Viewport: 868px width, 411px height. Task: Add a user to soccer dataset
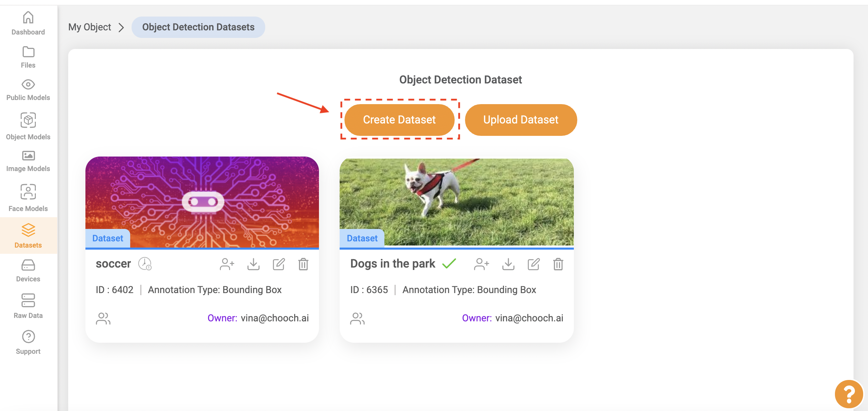(227, 264)
